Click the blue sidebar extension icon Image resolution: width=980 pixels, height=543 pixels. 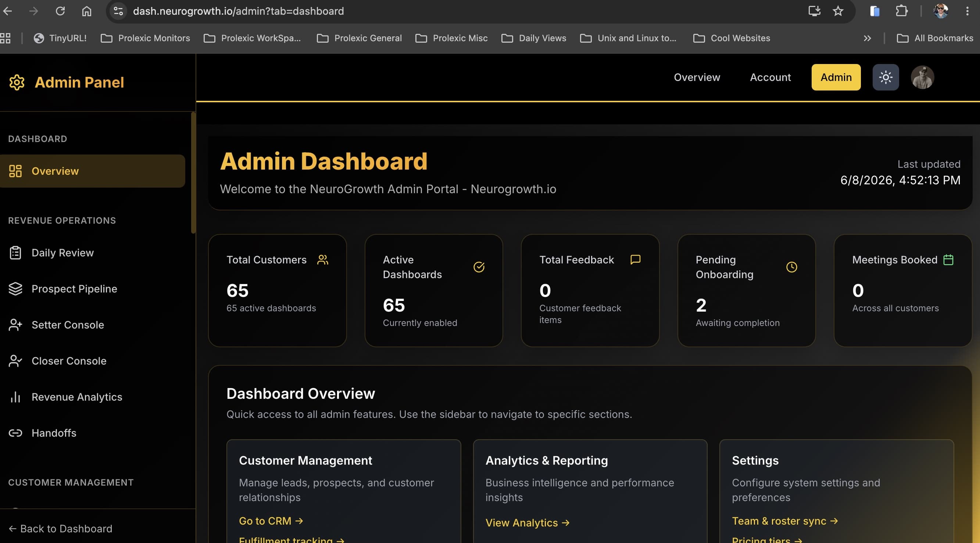tap(875, 11)
